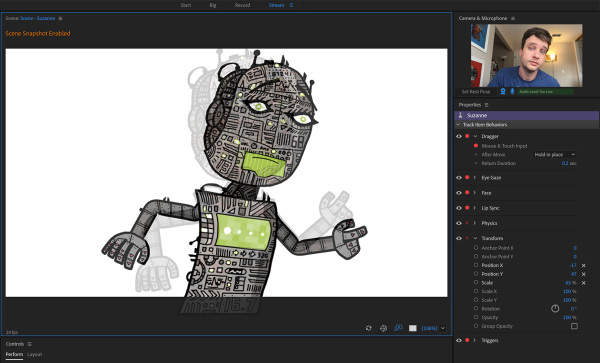This screenshot has height=363, width=600.
Task: Reset the Scale value with its X icon
Action: coord(584,283)
